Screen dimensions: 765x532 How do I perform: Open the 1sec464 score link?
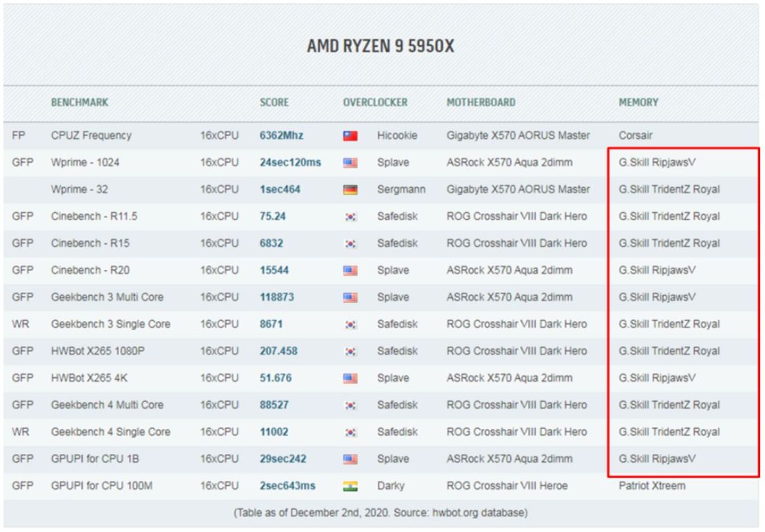[280, 190]
